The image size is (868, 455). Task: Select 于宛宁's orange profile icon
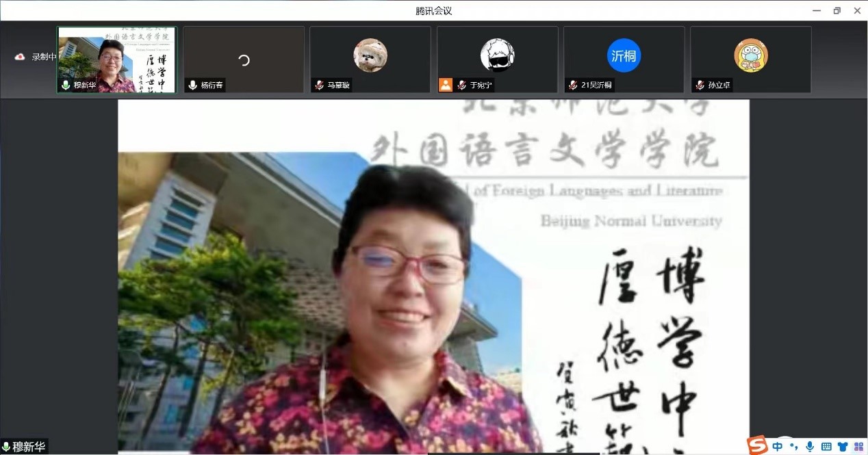tap(447, 86)
